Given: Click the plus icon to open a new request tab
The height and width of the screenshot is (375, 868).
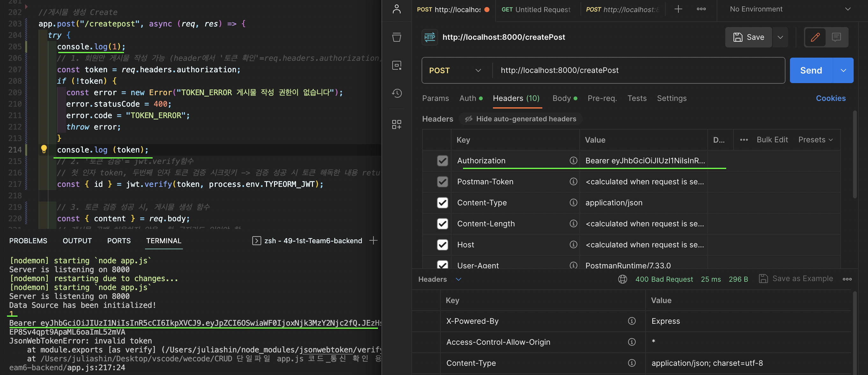Looking at the screenshot, I should tap(678, 9).
